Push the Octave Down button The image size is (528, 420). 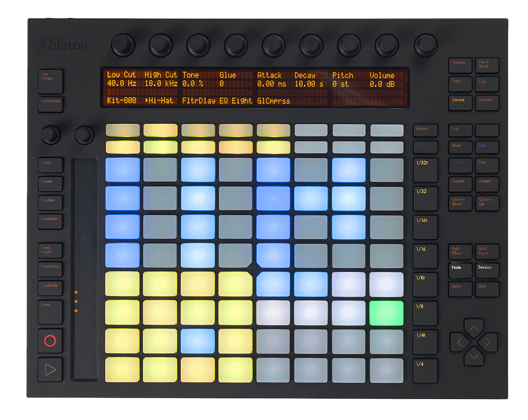460,203
